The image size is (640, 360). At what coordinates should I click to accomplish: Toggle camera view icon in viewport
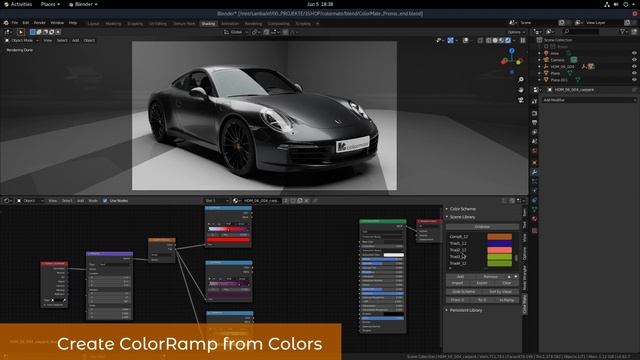[521, 100]
